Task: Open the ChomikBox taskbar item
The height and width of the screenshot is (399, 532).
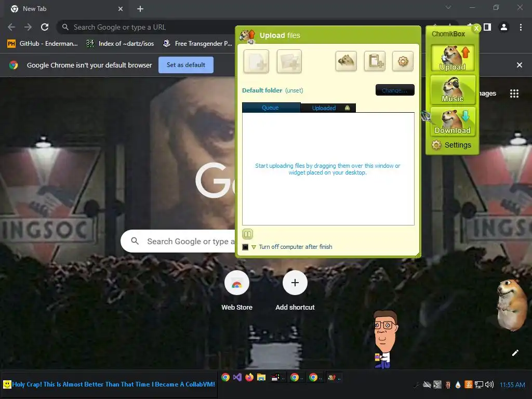Action: click(334, 377)
